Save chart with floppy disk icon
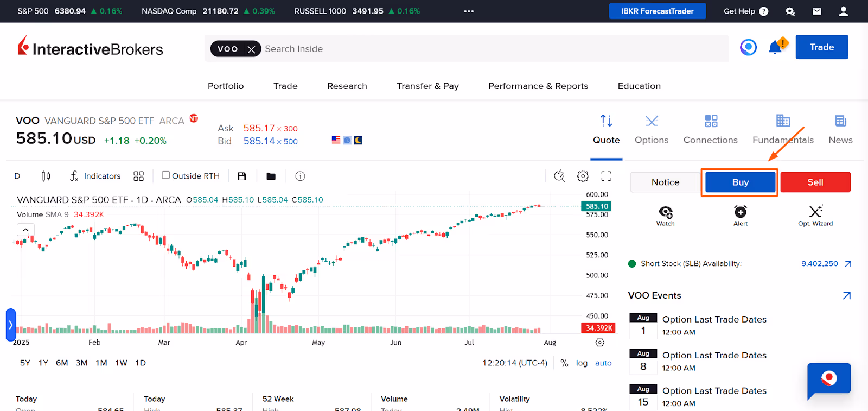Viewport: 868px width, 411px height. (x=242, y=176)
